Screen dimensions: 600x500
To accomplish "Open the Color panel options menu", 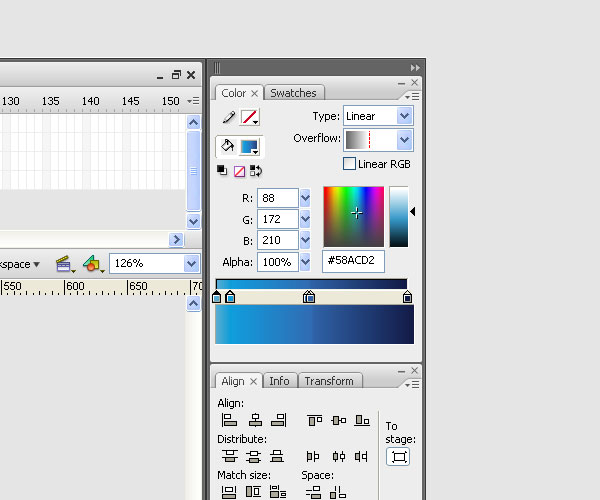I will coord(412,96).
